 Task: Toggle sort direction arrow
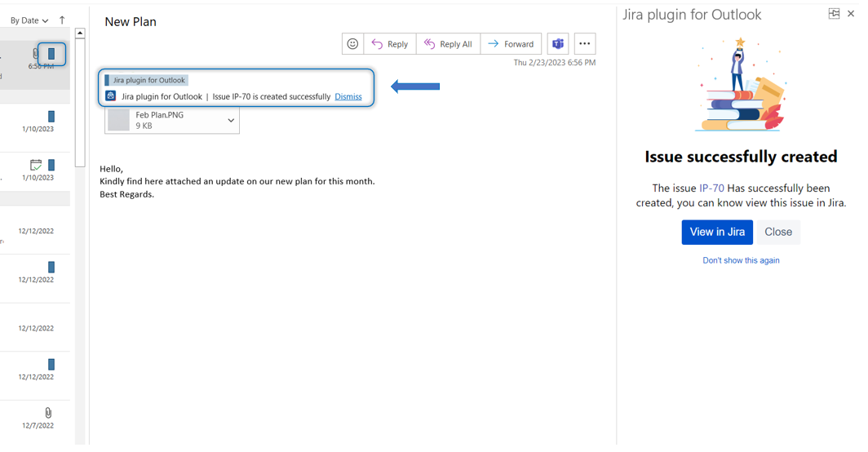(62, 20)
